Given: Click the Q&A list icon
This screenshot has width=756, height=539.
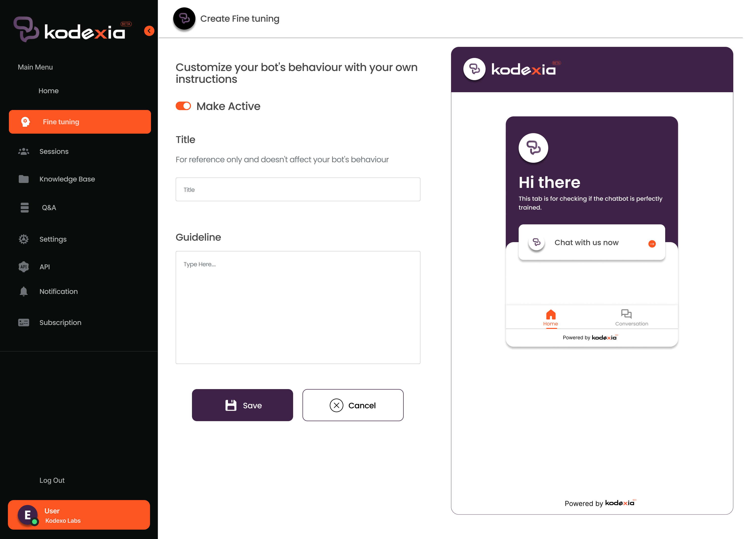Looking at the screenshot, I should pos(24,207).
